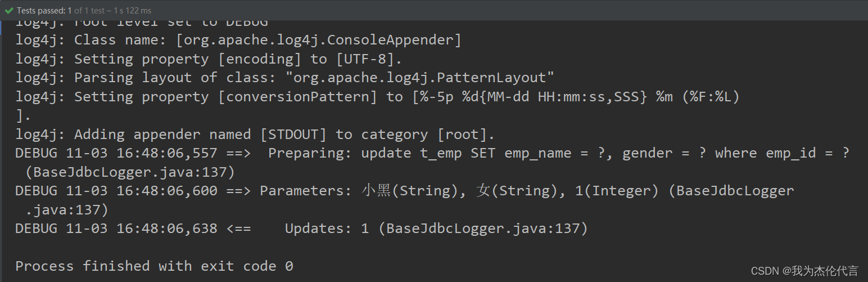Click the conversionPattern property log line
The height and width of the screenshot is (282, 868).
click(x=377, y=97)
